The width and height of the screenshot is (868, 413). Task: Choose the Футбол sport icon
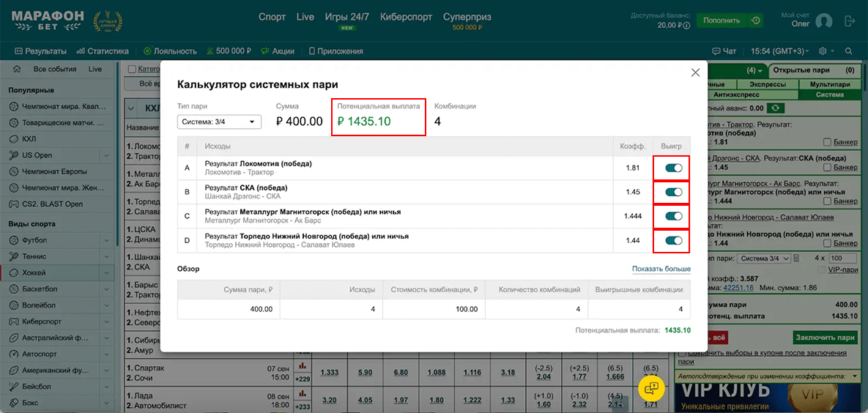point(14,240)
